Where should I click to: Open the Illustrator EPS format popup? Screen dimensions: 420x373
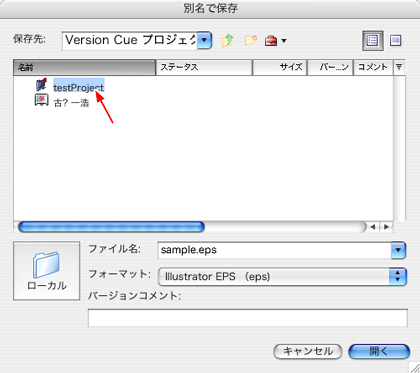pos(282,277)
